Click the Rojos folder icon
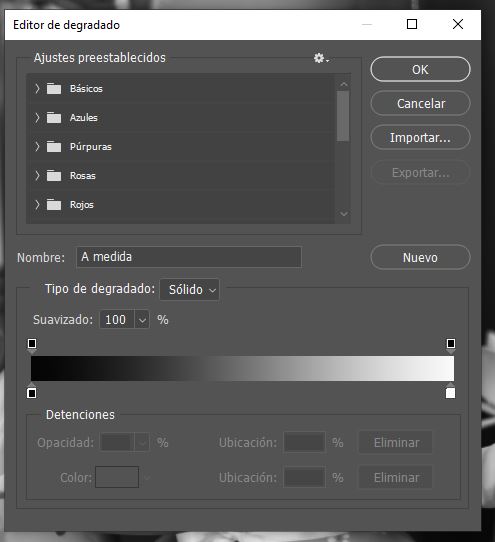 click(x=54, y=205)
